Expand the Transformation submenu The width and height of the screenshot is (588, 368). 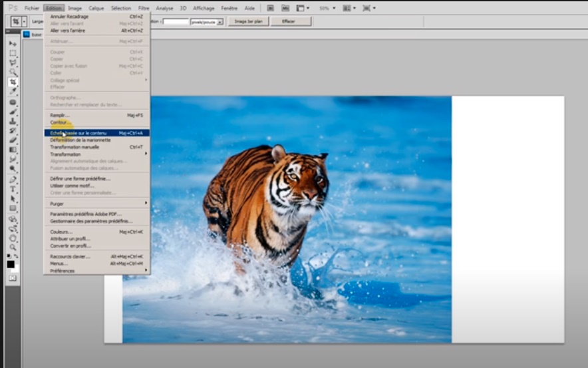(x=96, y=154)
